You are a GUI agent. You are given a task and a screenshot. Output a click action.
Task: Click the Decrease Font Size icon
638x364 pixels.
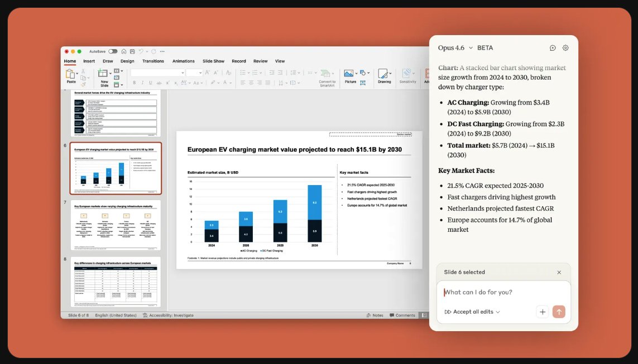pyautogui.click(x=216, y=72)
